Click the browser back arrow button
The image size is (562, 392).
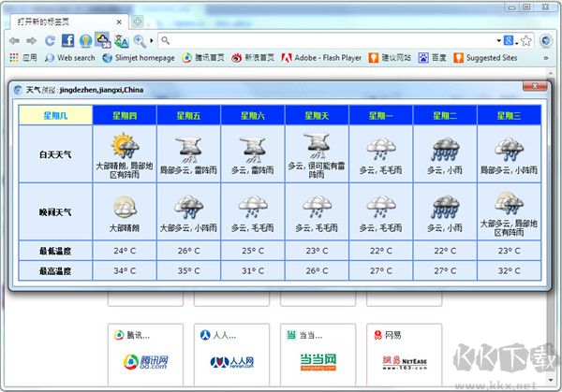[x=13, y=40]
